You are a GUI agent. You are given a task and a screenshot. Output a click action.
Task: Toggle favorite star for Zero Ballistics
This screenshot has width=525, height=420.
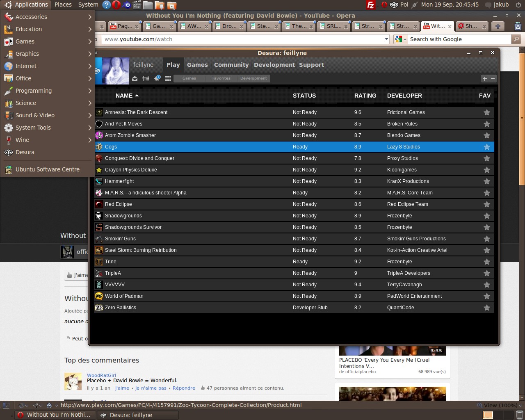487,308
